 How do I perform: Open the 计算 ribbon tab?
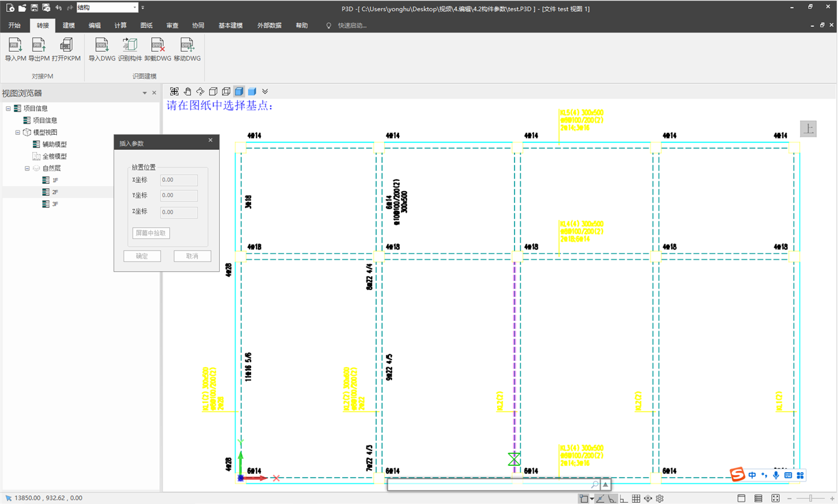(121, 26)
